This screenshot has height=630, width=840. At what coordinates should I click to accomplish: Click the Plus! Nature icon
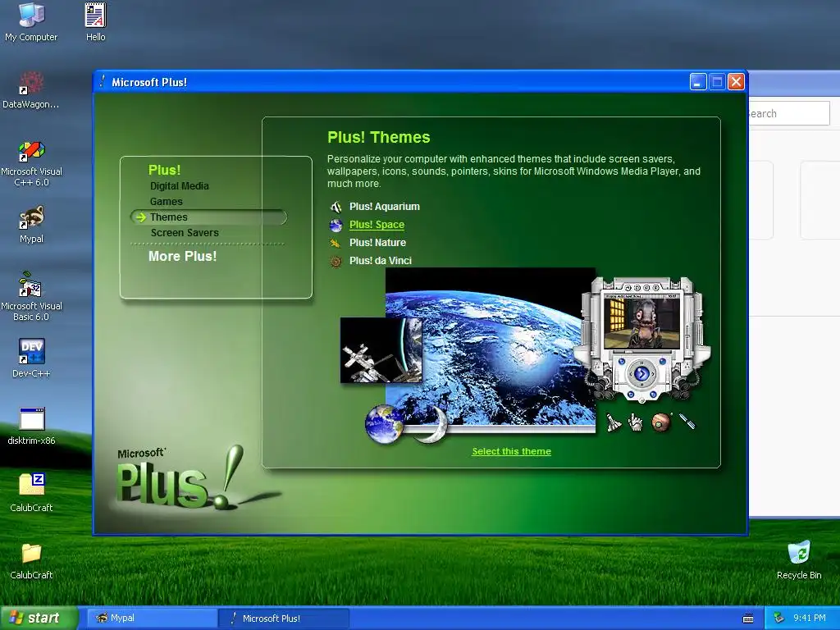[x=336, y=243]
